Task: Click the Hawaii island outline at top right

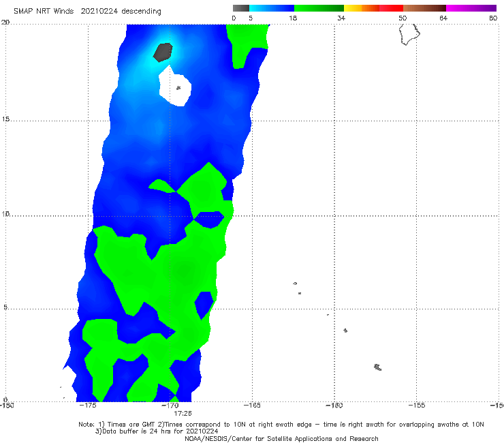Action: coord(409,34)
